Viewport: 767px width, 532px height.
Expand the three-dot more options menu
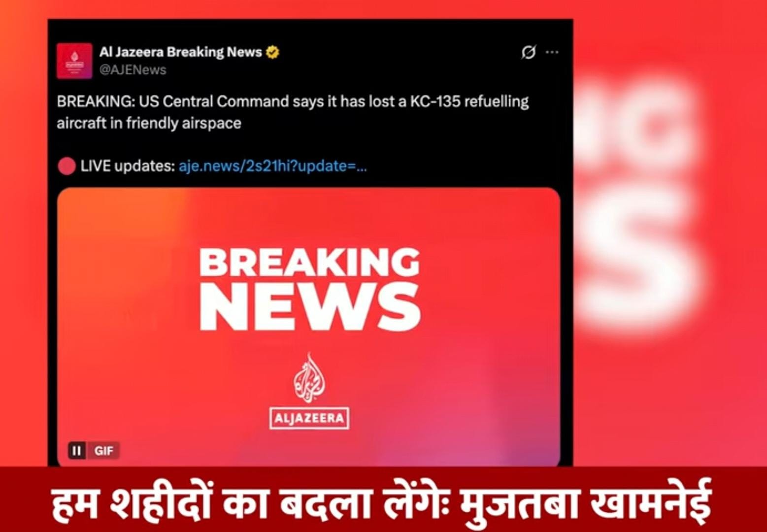(552, 52)
